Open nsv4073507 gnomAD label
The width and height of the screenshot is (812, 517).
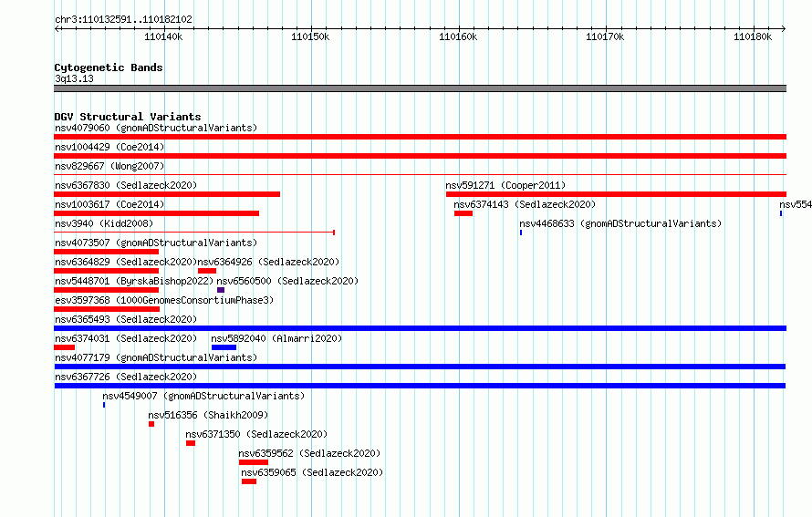[156, 243]
